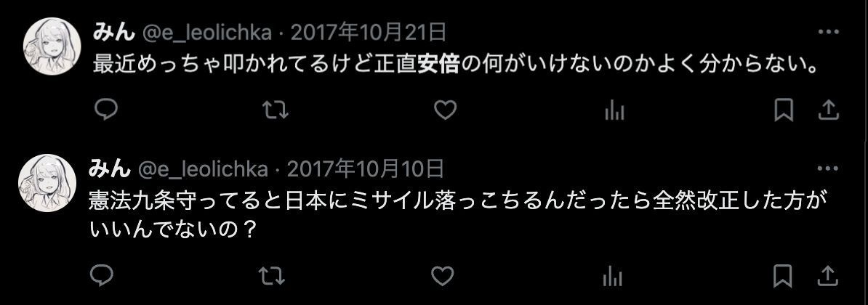This screenshot has height=305, width=868.
Task: Open more options on October 21 tweet
Action: tap(828, 33)
